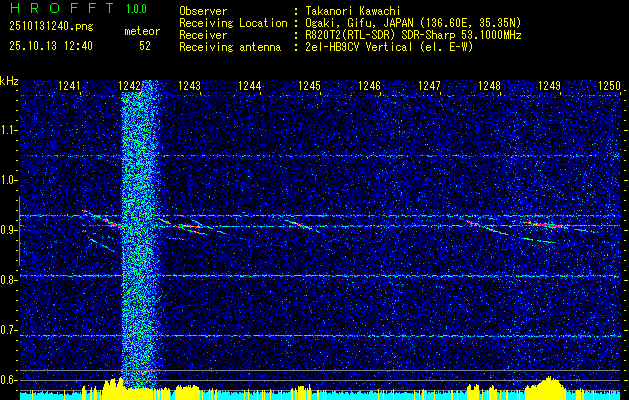Click the kHz axis unit label
Viewport: 629px width, 400px height.
(9, 81)
